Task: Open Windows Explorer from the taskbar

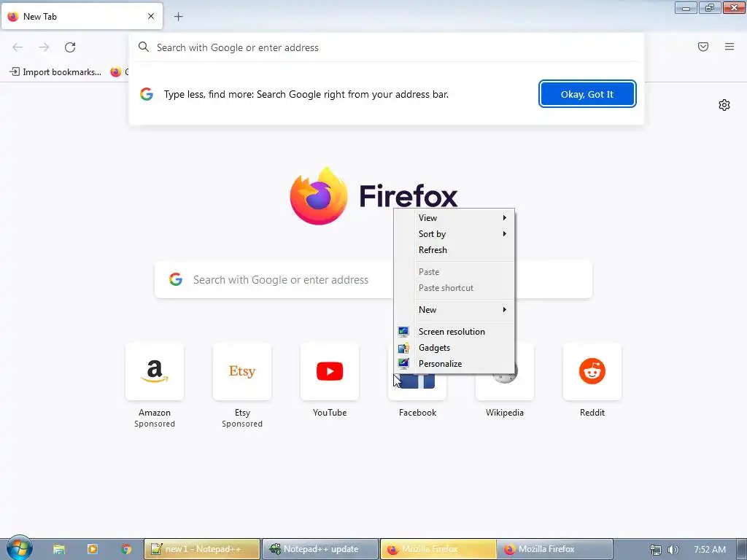Action: [x=58, y=549]
